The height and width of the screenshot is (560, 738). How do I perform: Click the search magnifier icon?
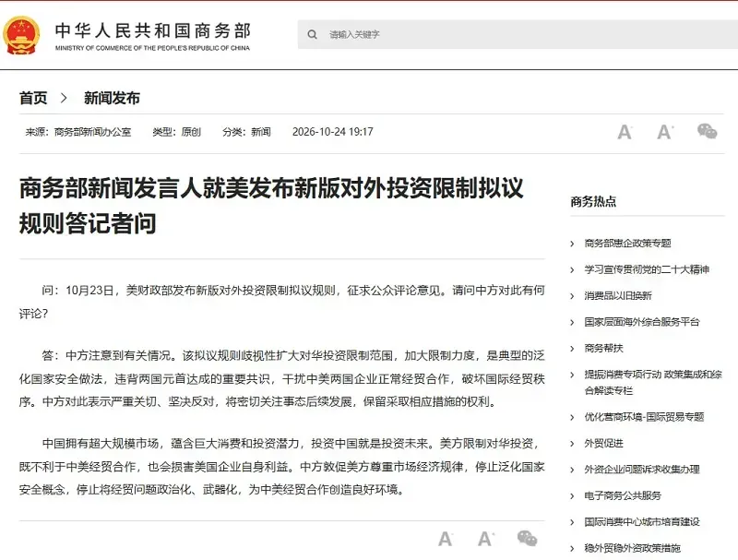coord(312,34)
